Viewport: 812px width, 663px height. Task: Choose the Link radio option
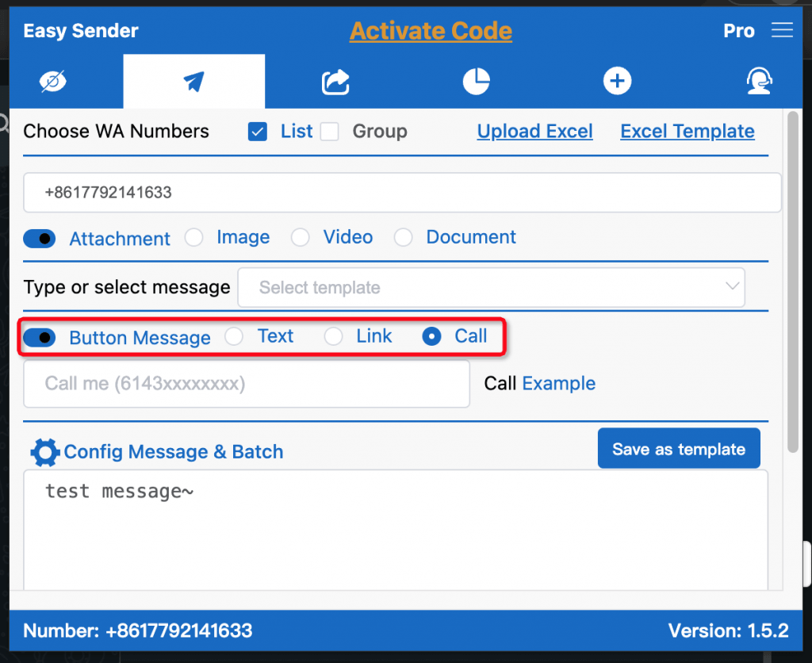click(x=333, y=336)
